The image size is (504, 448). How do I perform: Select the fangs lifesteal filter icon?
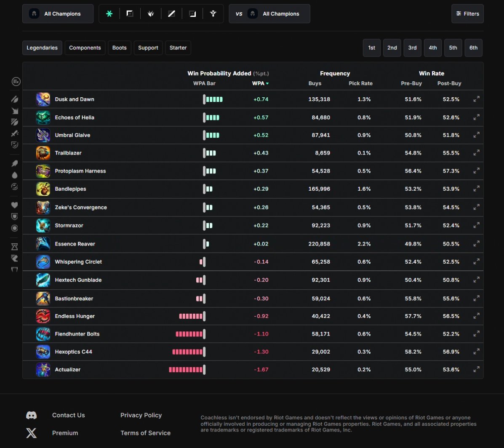[14, 269]
